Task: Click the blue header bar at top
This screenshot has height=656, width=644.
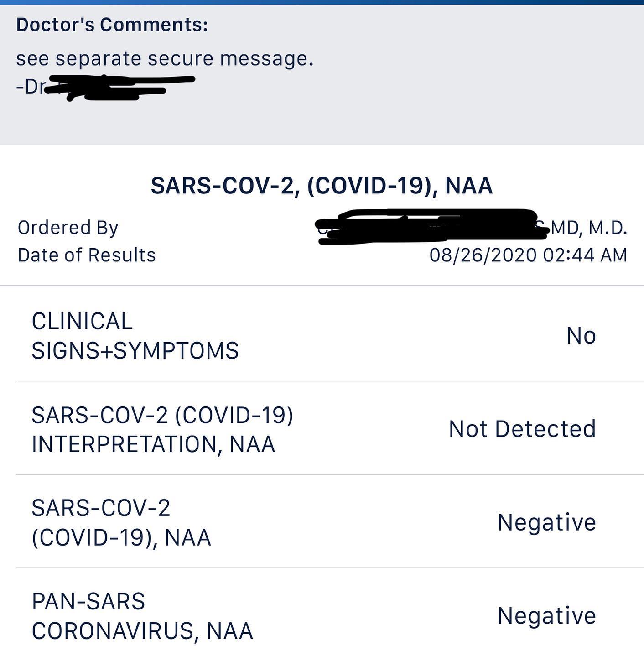Action: (x=322, y=2)
